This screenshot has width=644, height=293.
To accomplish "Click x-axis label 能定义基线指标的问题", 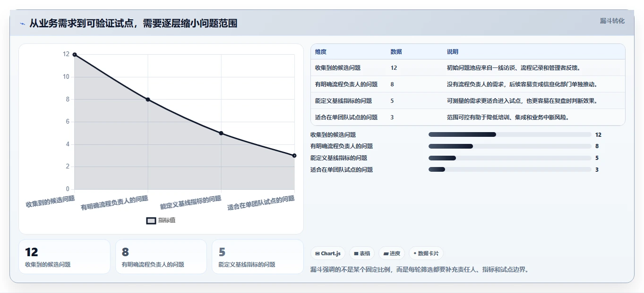I will tap(191, 202).
